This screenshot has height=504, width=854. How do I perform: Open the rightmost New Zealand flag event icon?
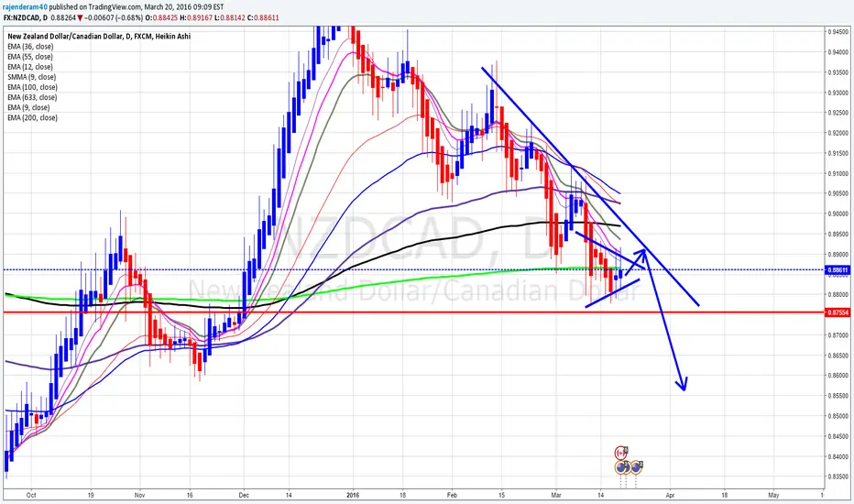click(x=636, y=467)
